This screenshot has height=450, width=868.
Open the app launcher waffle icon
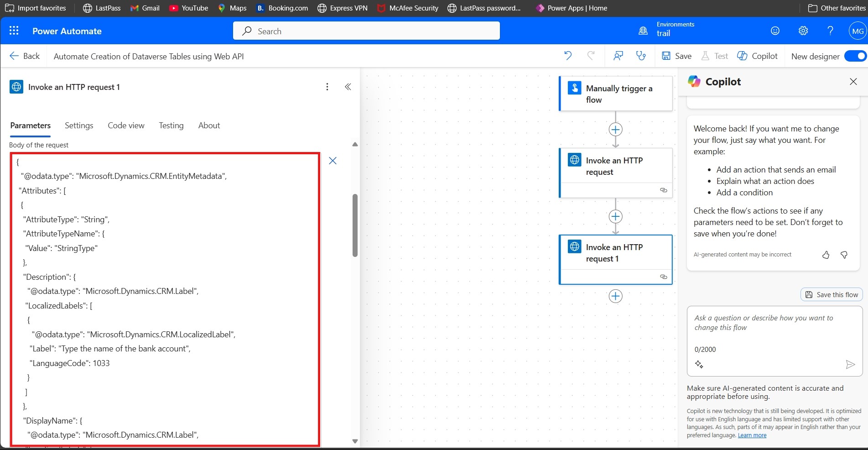14,31
